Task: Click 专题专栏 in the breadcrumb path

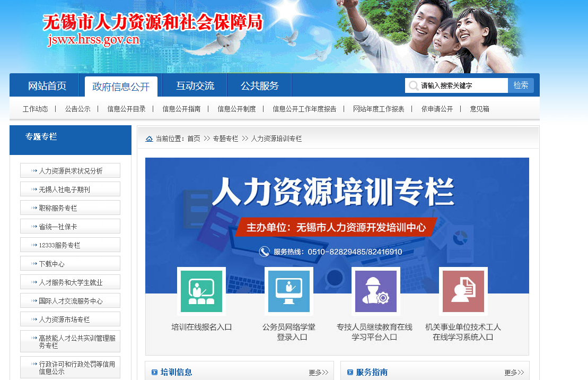Action: tap(225, 139)
